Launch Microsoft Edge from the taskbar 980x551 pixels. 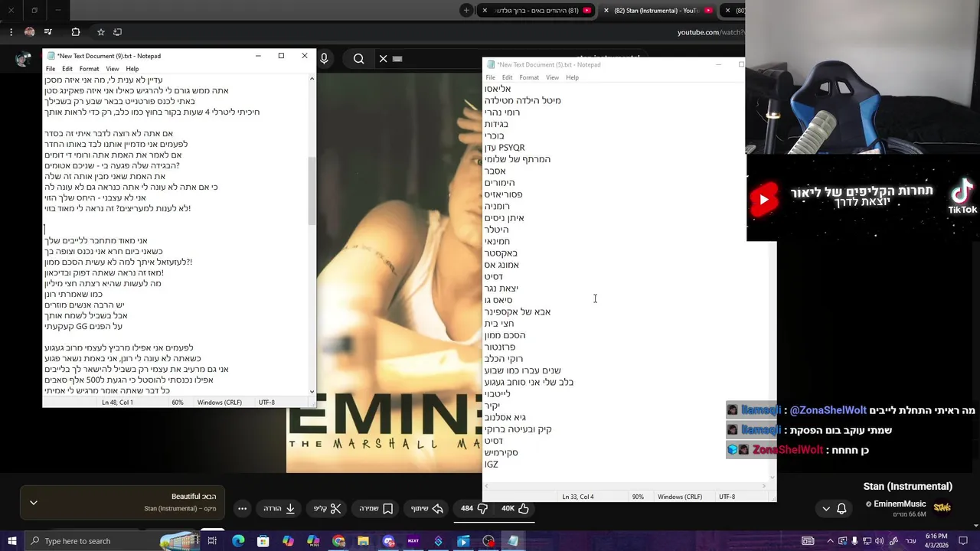coord(238,541)
